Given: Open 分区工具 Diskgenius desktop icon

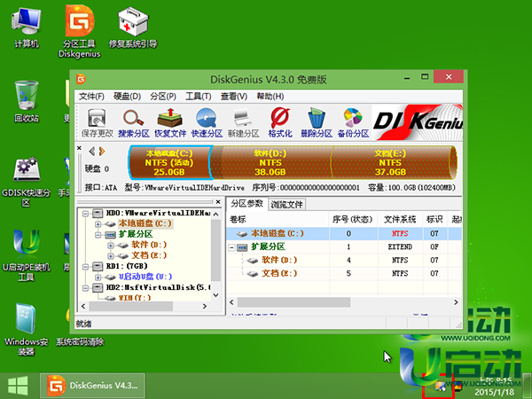Looking at the screenshot, I should (x=80, y=31).
